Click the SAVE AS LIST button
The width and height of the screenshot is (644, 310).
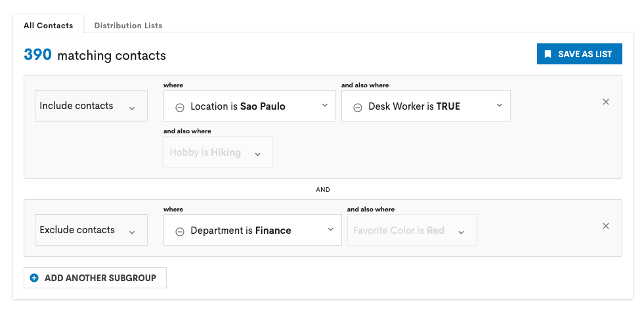pyautogui.click(x=580, y=54)
